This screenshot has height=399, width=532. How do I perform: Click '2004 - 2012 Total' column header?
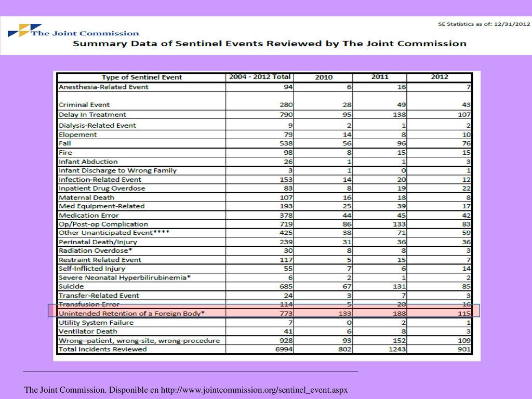[x=260, y=77]
